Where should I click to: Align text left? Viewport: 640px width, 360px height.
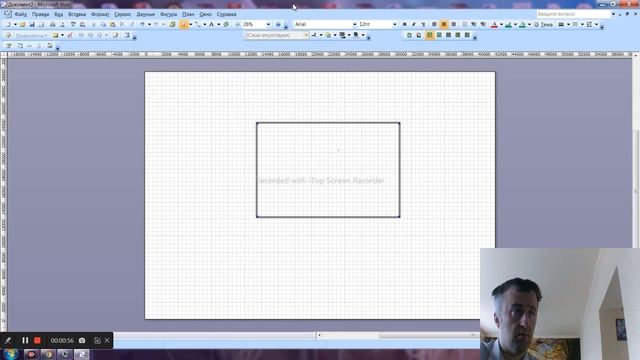pyautogui.click(x=434, y=24)
